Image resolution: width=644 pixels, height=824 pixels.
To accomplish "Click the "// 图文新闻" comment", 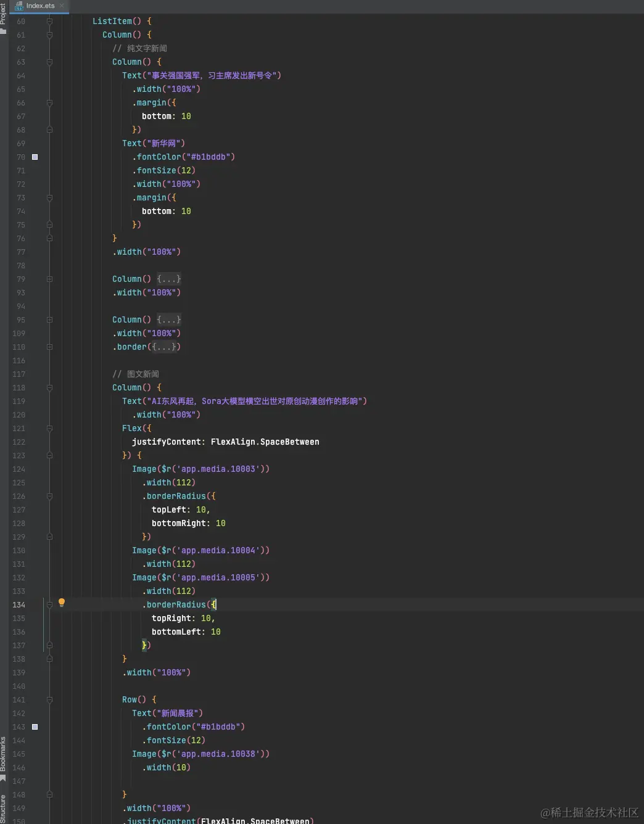I will click(x=136, y=374).
